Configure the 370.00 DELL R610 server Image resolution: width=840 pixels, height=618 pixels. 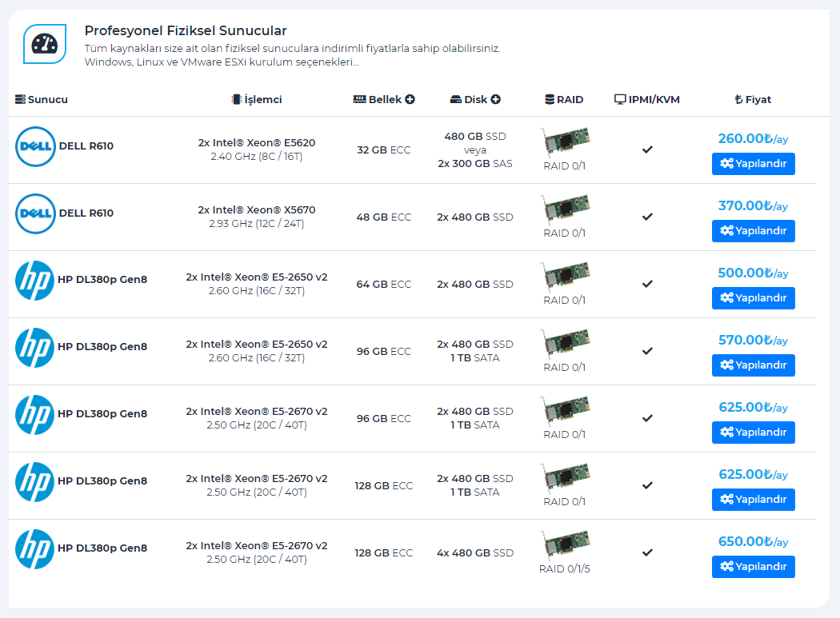754,231
